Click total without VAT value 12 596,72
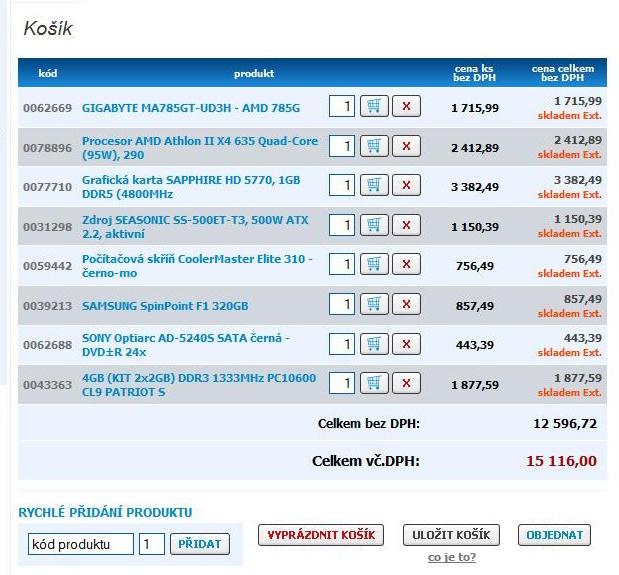619x575 pixels. (x=565, y=423)
